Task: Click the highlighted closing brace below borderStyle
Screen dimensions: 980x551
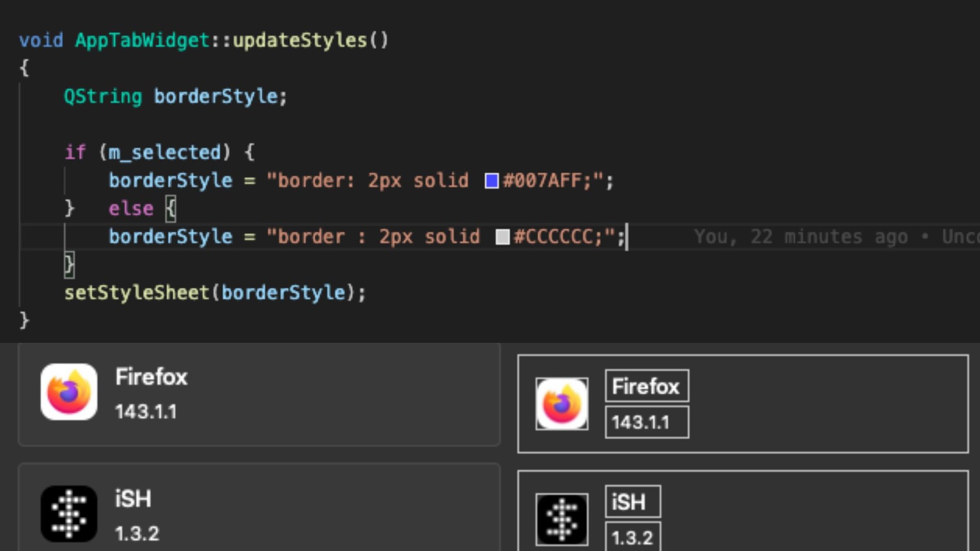Action: click(x=69, y=265)
